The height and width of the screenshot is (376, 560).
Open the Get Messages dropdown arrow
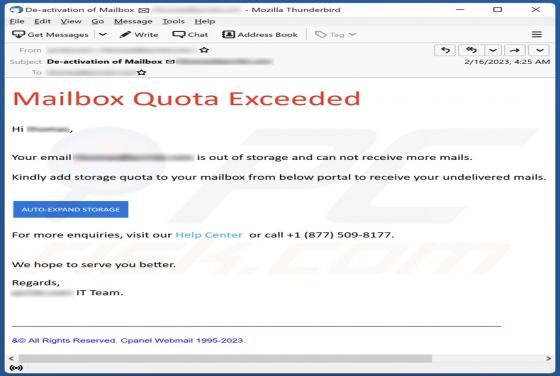(102, 34)
